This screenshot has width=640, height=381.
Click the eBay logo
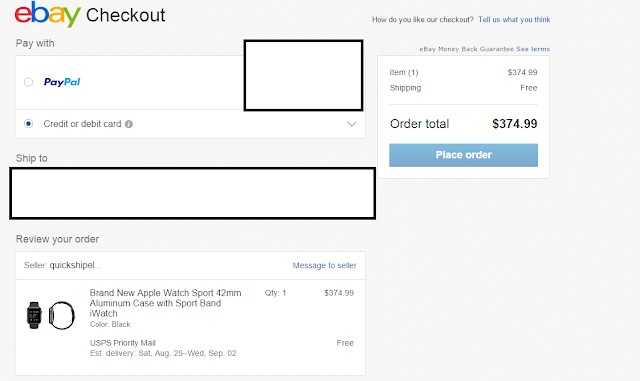pos(47,14)
